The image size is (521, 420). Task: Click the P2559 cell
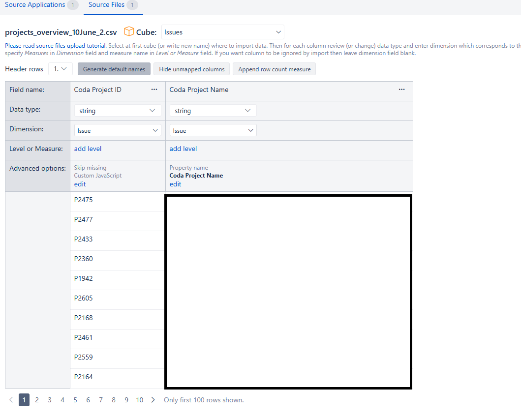pos(118,359)
